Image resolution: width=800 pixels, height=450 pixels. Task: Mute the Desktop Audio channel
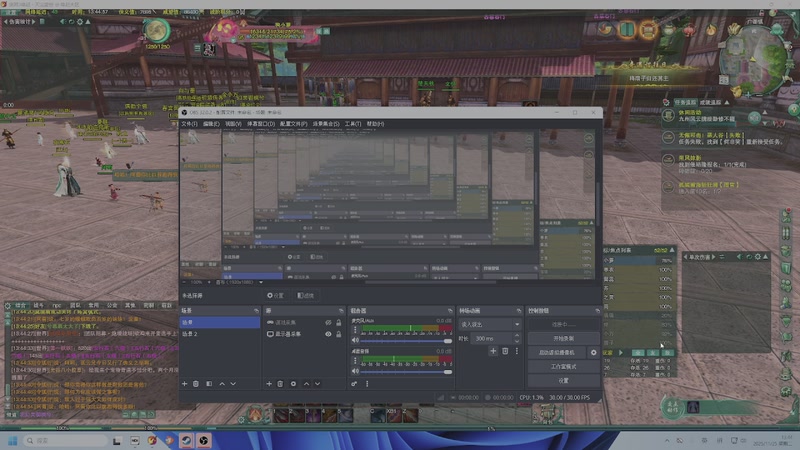pyautogui.click(x=355, y=371)
